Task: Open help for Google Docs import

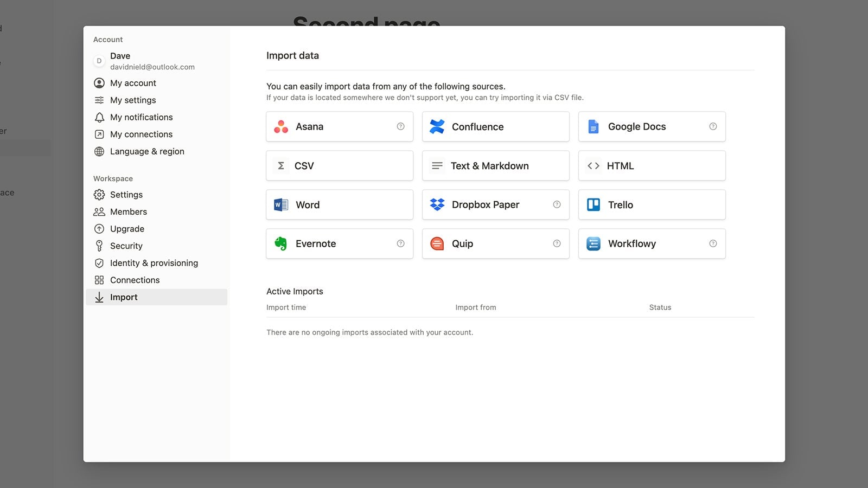Action: [713, 126]
